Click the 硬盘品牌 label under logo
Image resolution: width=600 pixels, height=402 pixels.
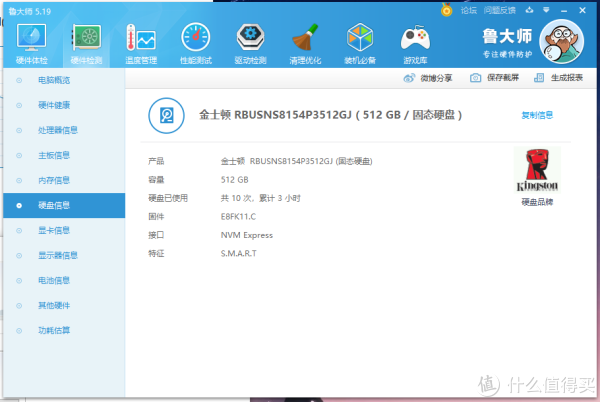[x=537, y=202]
